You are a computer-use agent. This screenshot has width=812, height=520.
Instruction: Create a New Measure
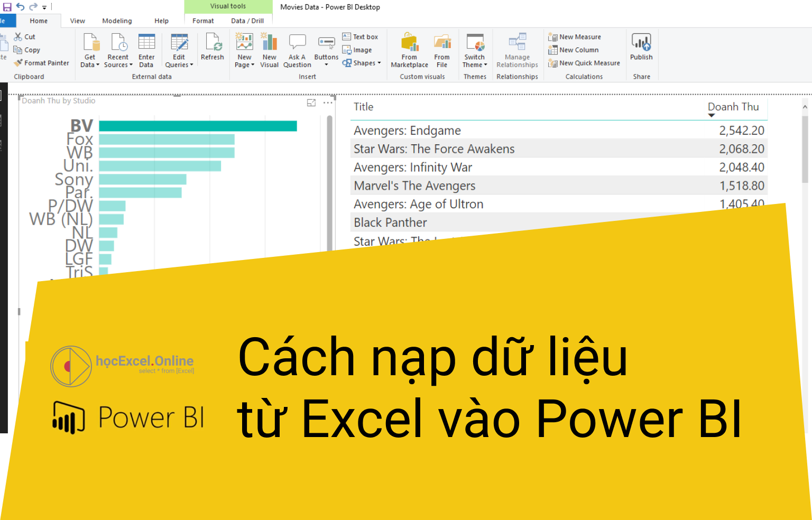click(575, 36)
